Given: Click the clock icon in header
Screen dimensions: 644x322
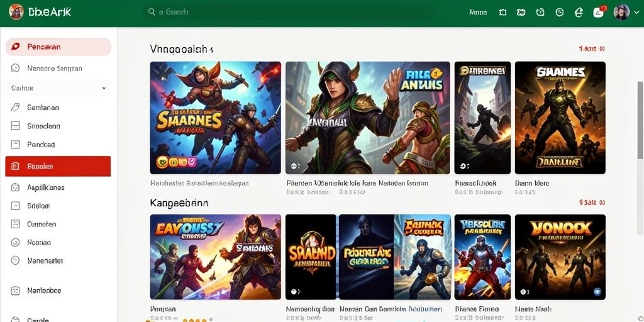Looking at the screenshot, I should pyautogui.click(x=540, y=13).
